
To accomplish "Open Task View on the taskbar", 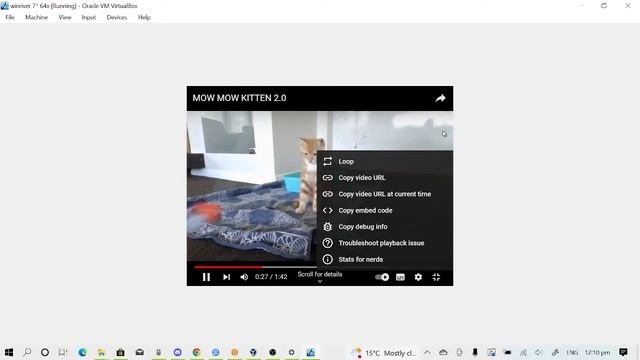I will coord(62,352).
